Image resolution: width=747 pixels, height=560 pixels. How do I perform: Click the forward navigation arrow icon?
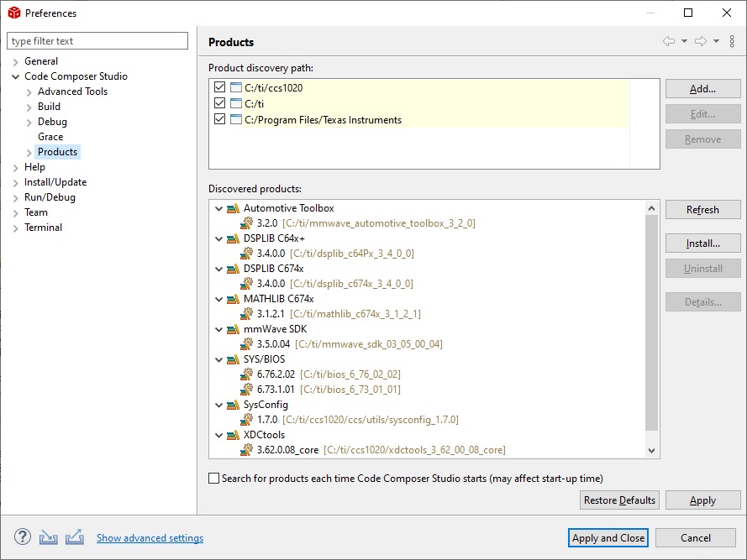click(x=701, y=41)
